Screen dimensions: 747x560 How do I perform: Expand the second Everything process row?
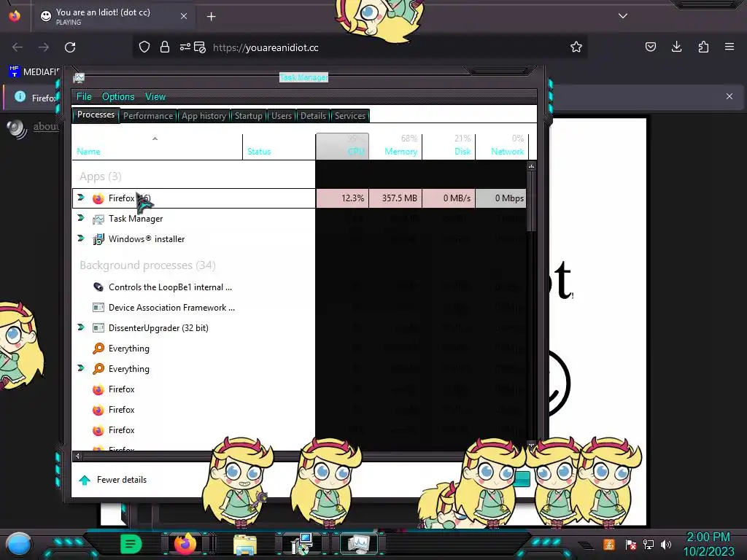tap(81, 368)
